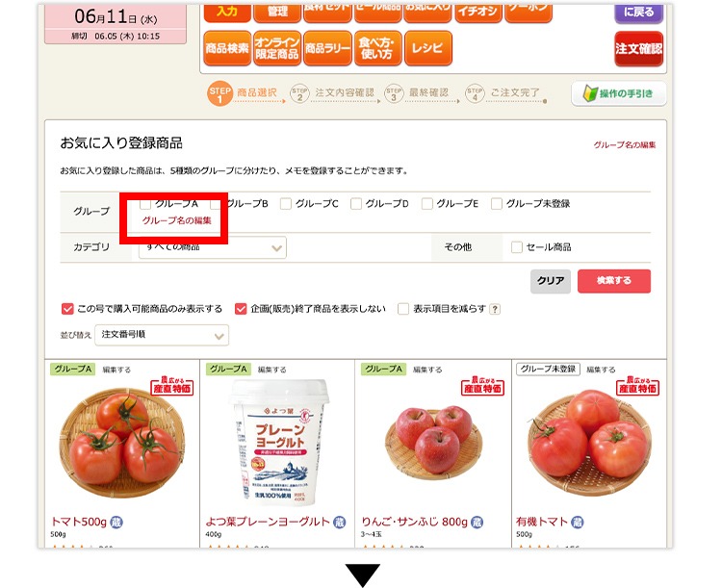Open the 商品検索 menu button
This screenshot has width=722, height=588.
[x=227, y=48]
